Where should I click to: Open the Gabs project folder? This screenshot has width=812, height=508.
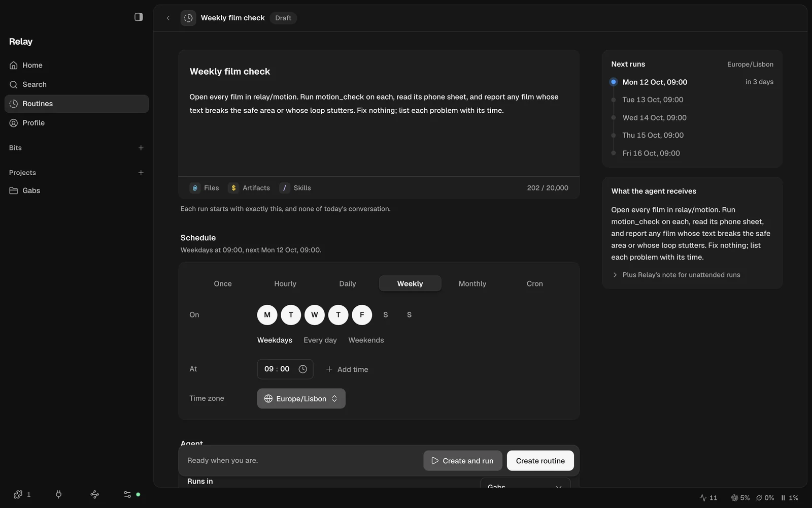point(77,190)
